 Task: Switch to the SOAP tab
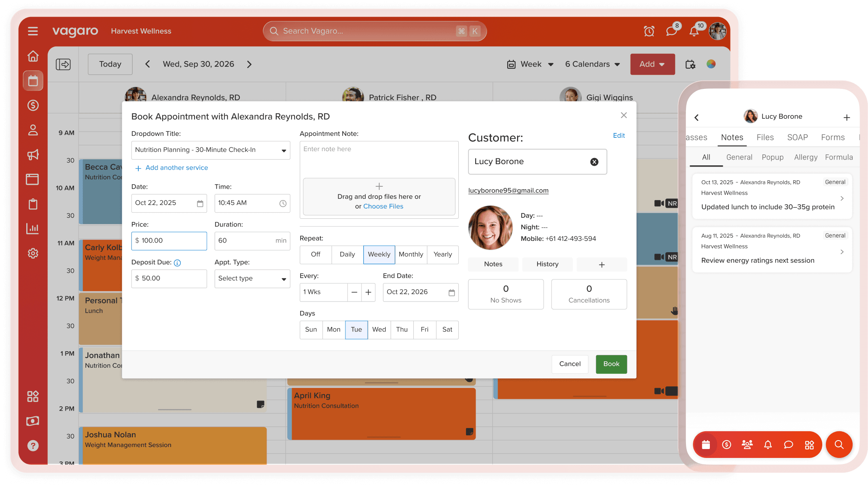click(797, 137)
